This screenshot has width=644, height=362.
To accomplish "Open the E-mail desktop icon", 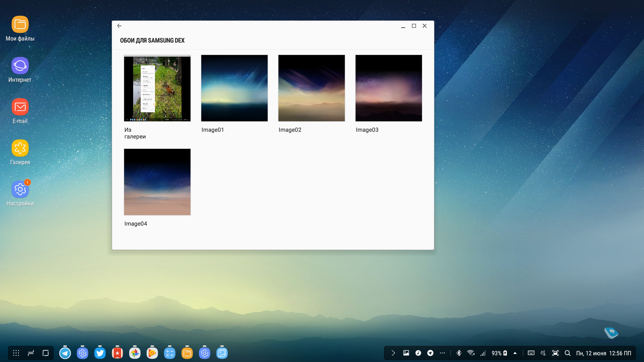I will point(20,111).
